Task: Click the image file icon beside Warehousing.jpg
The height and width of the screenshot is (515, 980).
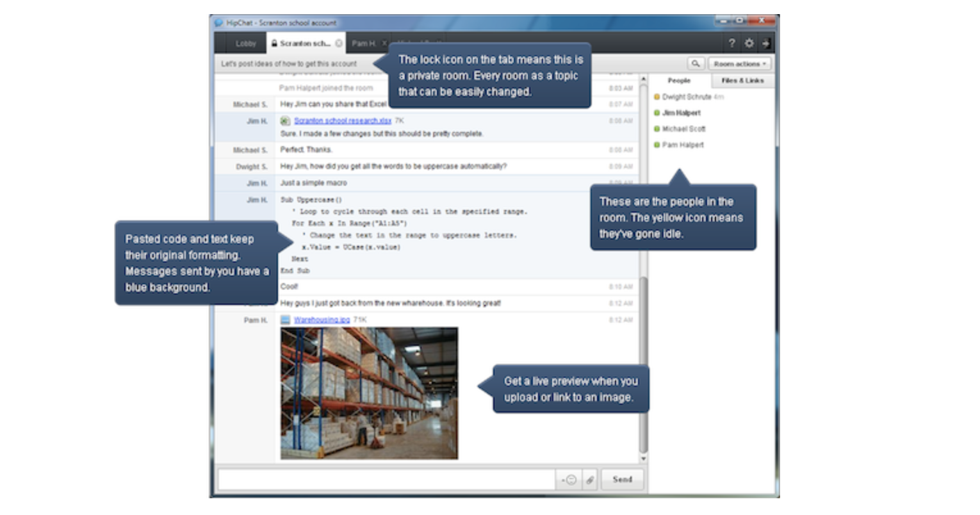Action: point(286,320)
